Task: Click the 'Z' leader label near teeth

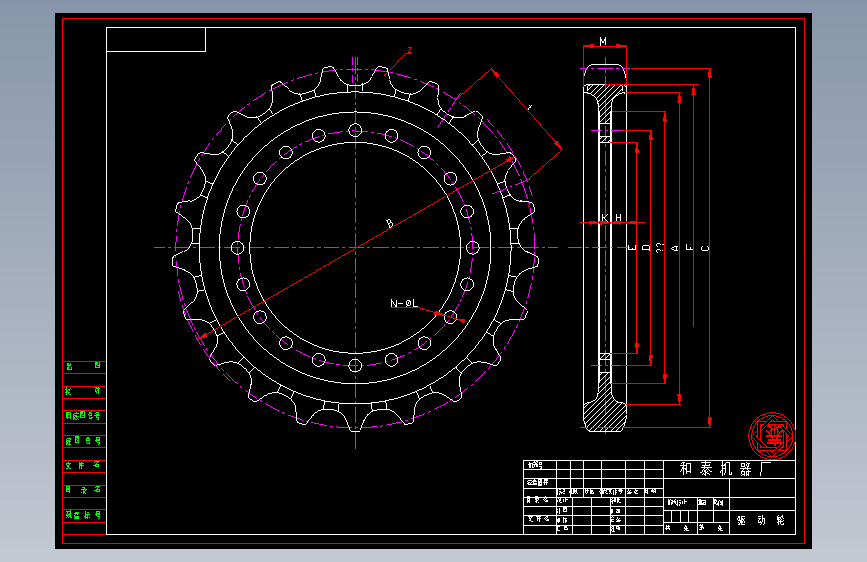Action: point(409,50)
